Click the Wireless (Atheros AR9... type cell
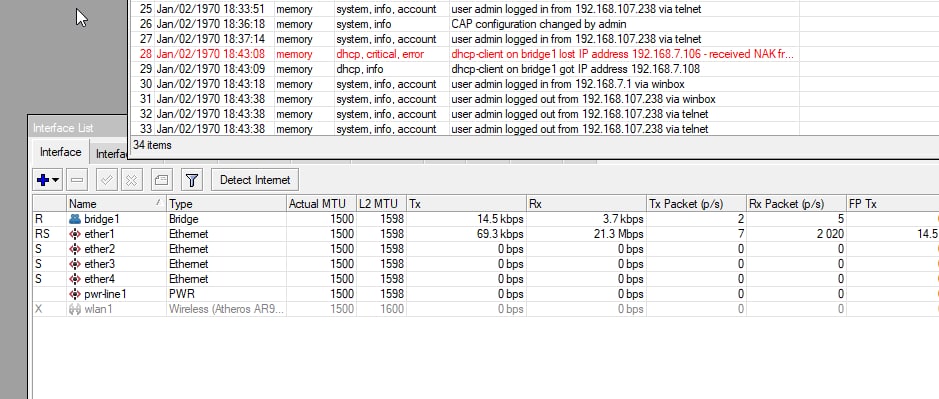 (x=226, y=309)
